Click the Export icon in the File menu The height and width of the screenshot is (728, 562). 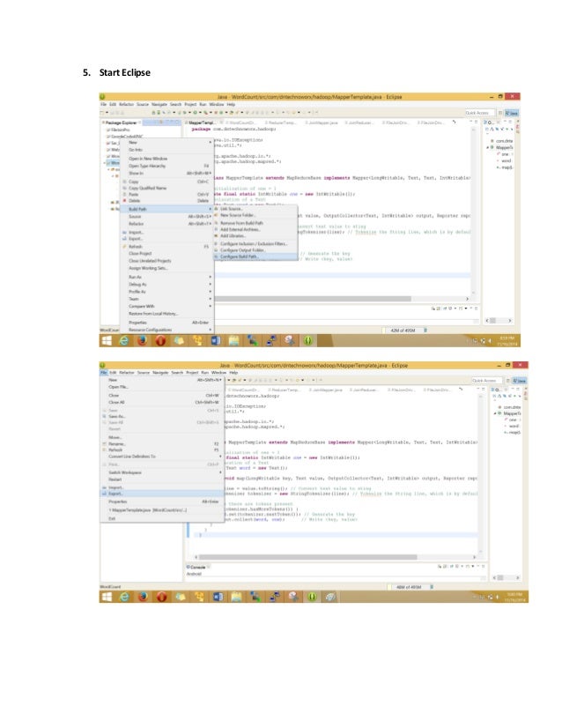(105, 494)
